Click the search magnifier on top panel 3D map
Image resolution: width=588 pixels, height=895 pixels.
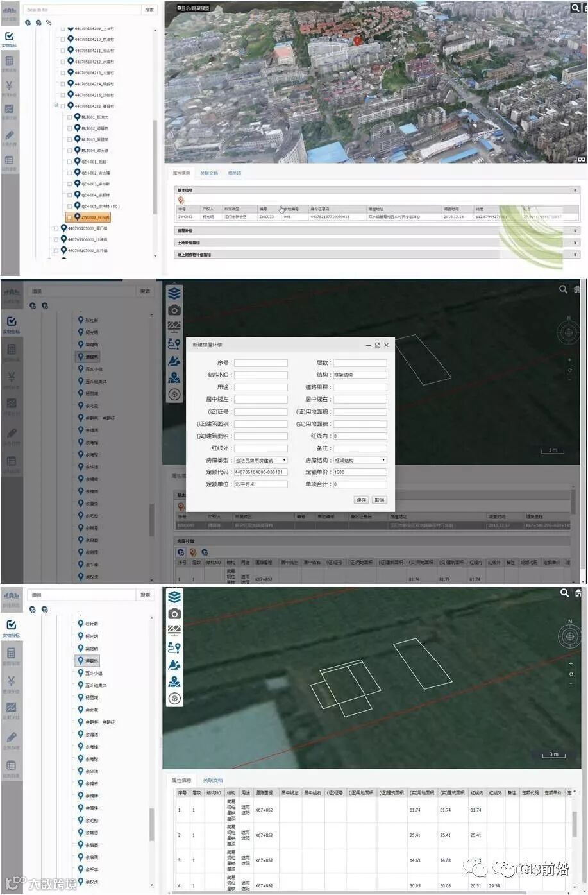pyautogui.click(x=575, y=8)
